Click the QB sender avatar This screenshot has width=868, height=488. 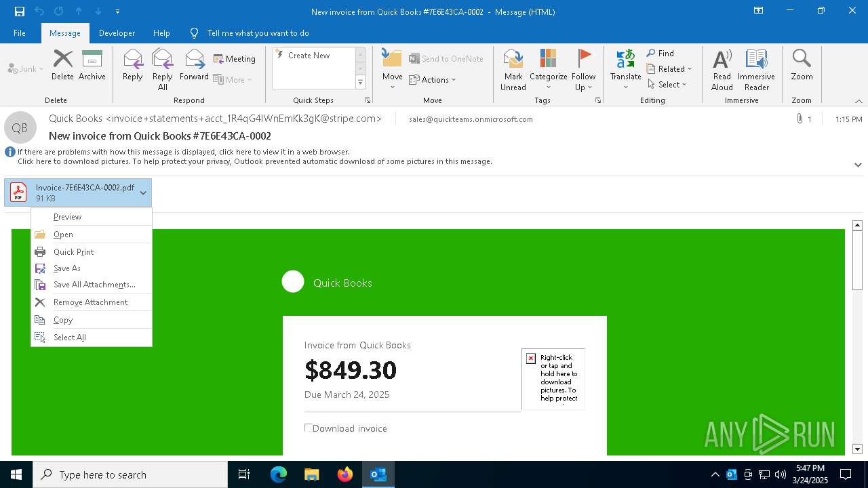[x=20, y=127]
